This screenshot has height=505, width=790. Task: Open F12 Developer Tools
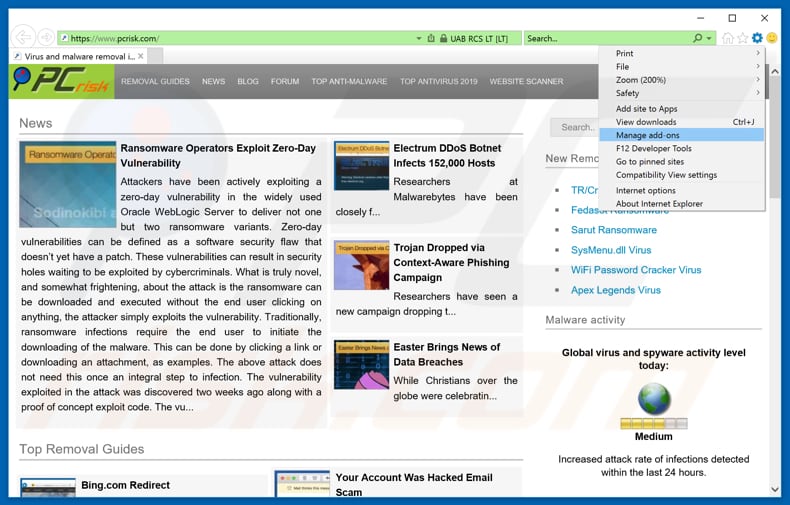pyautogui.click(x=682, y=148)
